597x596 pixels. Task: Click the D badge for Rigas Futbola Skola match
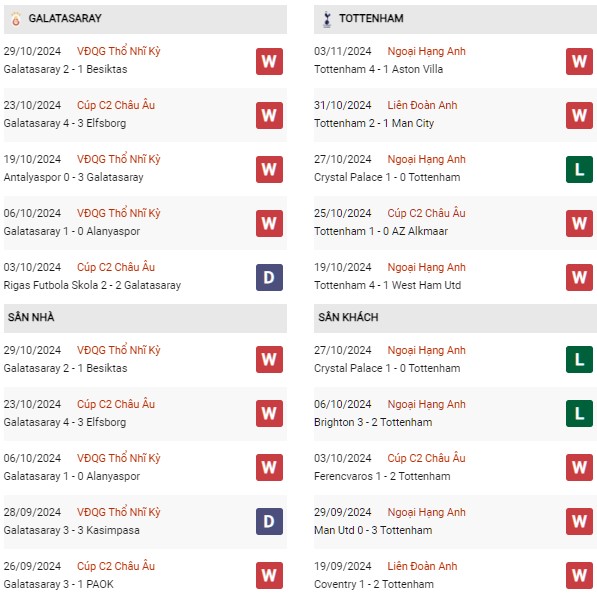pyautogui.click(x=269, y=277)
